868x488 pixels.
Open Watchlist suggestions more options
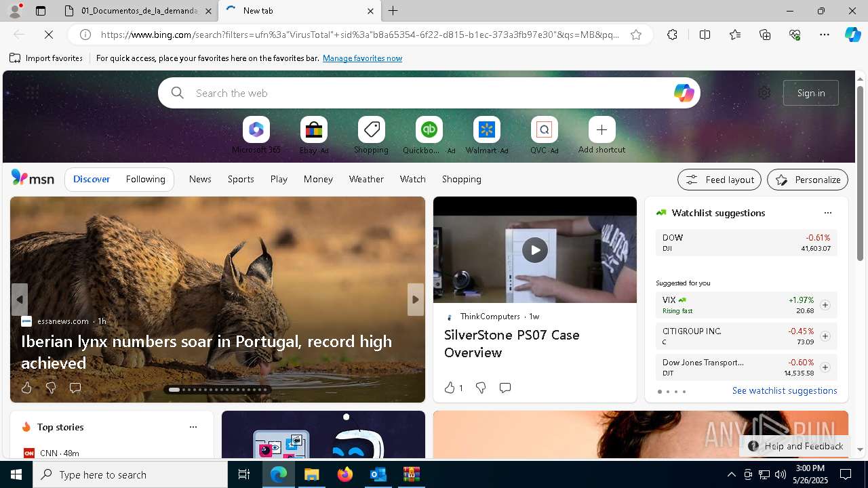827,213
